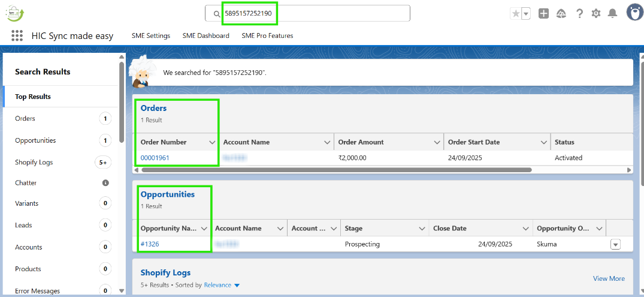Open the SME Settings tab
Screen dimensions: 644x297
click(151, 36)
